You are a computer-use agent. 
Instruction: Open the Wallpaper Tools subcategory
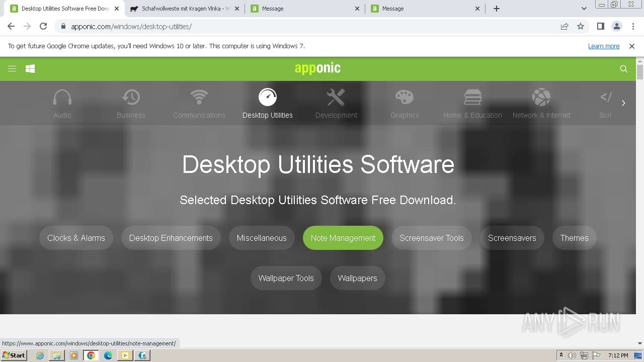[x=286, y=279]
